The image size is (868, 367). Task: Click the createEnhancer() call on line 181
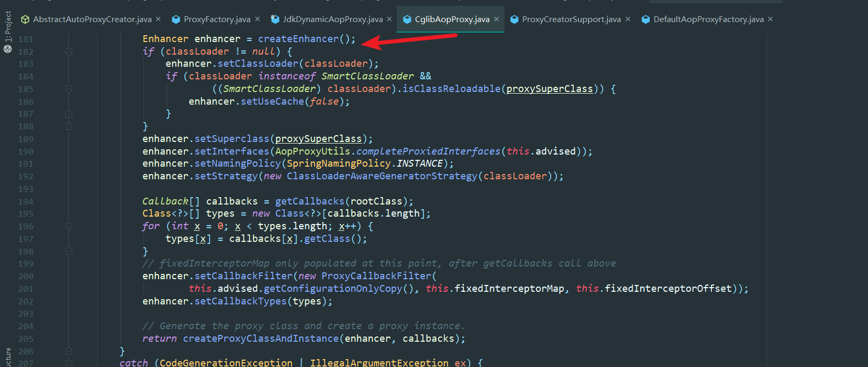click(x=304, y=39)
